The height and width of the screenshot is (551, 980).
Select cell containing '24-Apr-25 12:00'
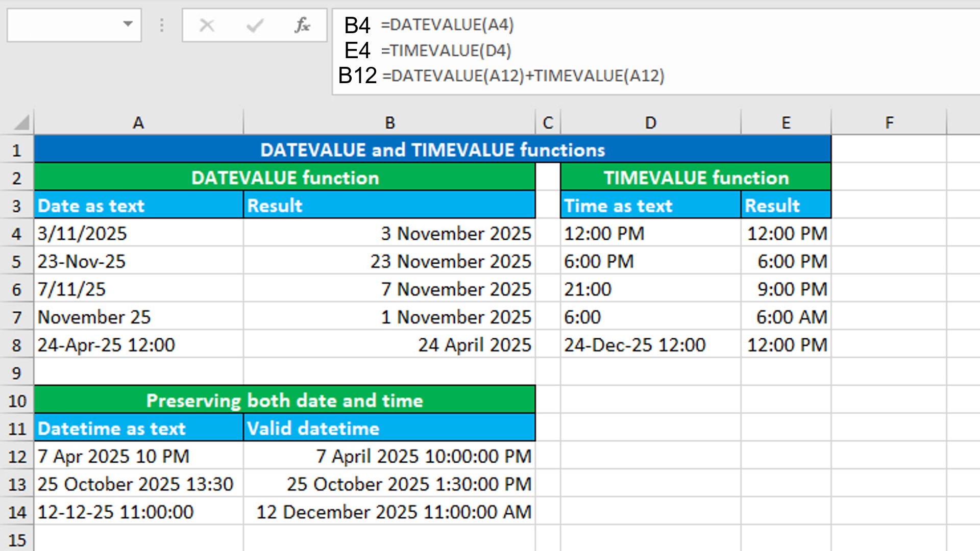139,345
